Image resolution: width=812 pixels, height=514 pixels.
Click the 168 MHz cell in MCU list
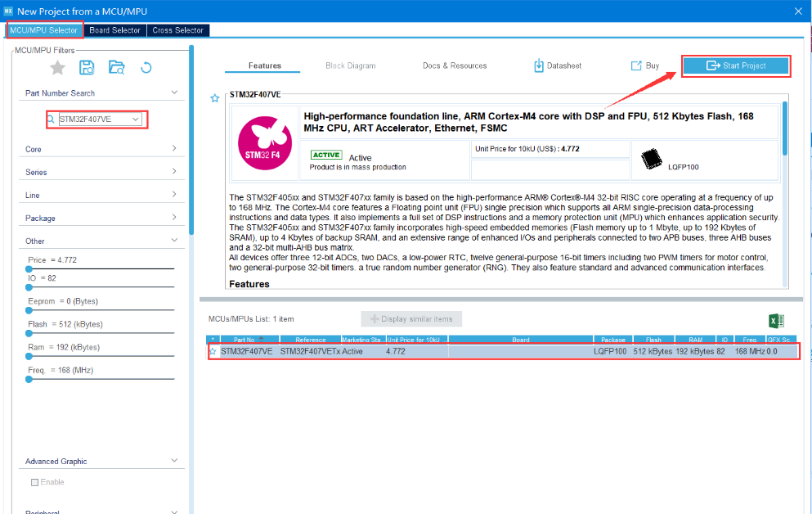click(x=750, y=351)
